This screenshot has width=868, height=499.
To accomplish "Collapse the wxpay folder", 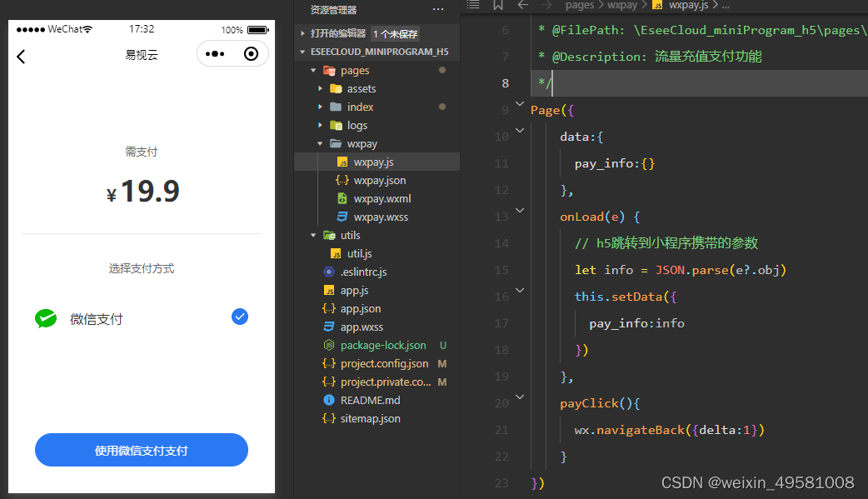I will click(320, 143).
